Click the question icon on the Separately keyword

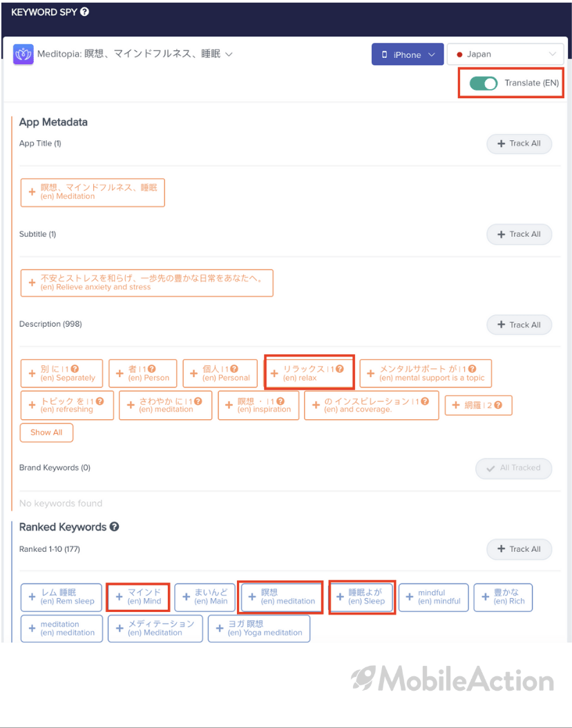tap(75, 369)
